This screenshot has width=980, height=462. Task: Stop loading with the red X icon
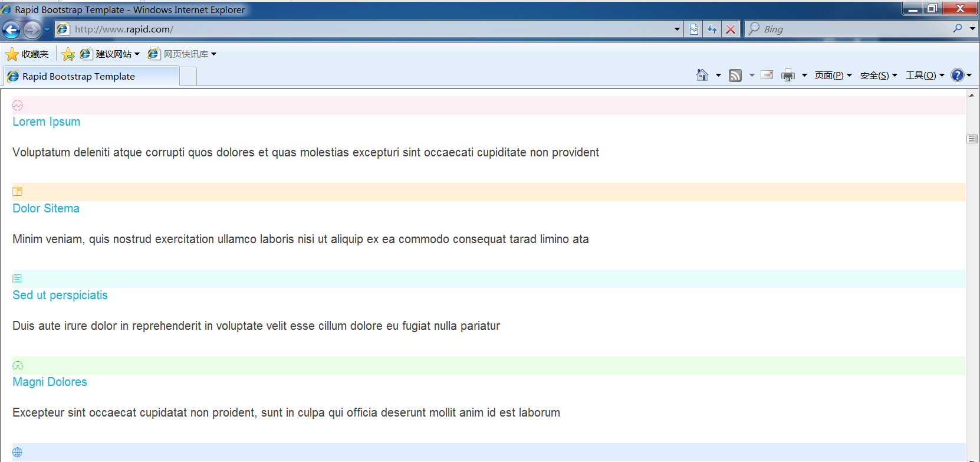pyautogui.click(x=731, y=29)
